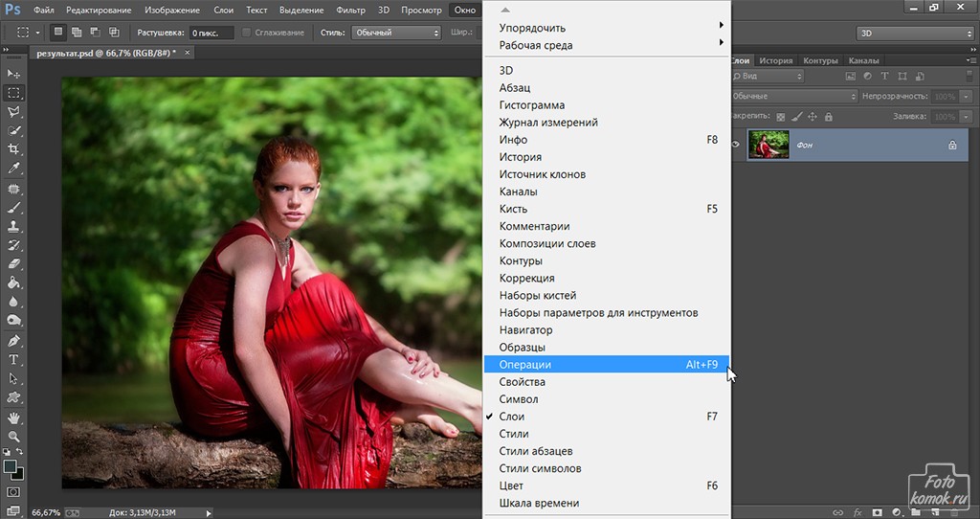Select the Move tool

point(13,74)
